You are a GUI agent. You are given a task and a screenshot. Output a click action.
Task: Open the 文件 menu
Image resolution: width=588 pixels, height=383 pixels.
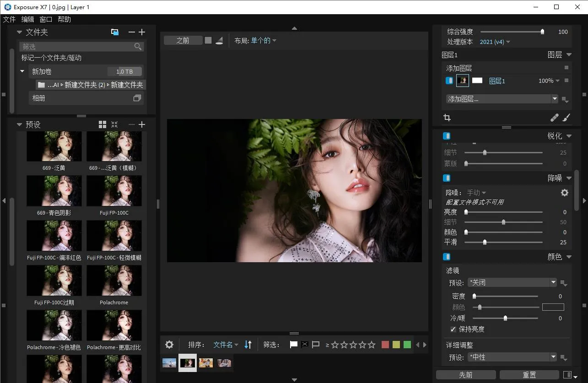tap(9, 19)
